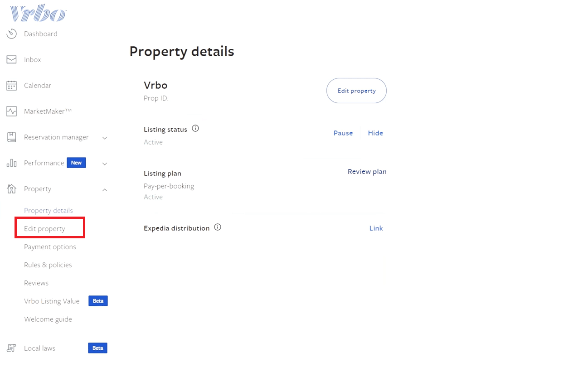The width and height of the screenshot is (588, 367).
Task: Select the Calendar icon in the sidebar
Action: coord(11,85)
